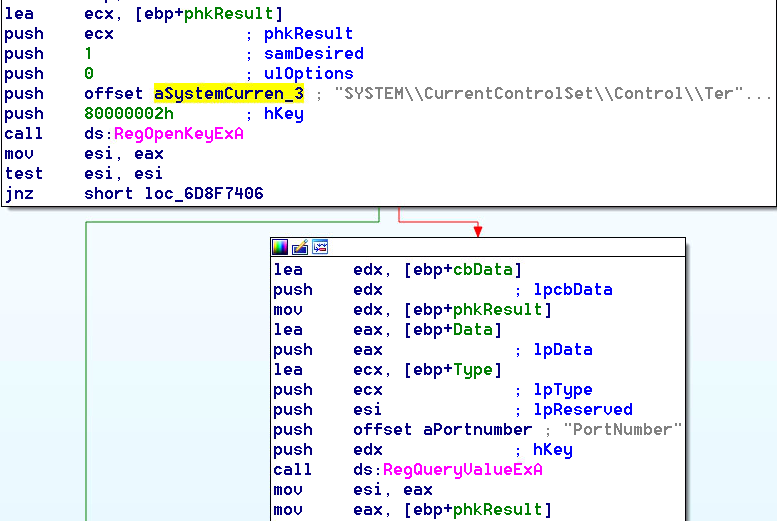Click hKey comment in lower block
The image size is (777, 521).
[x=553, y=450]
